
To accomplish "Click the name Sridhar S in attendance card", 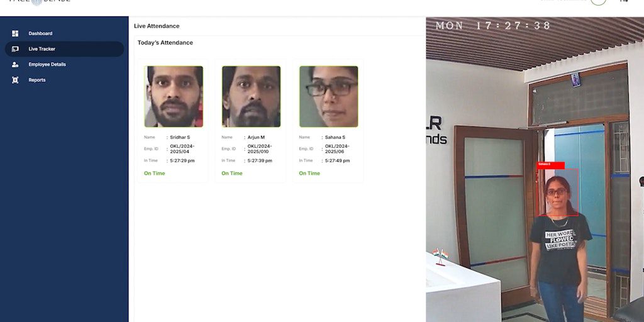I will point(180,137).
